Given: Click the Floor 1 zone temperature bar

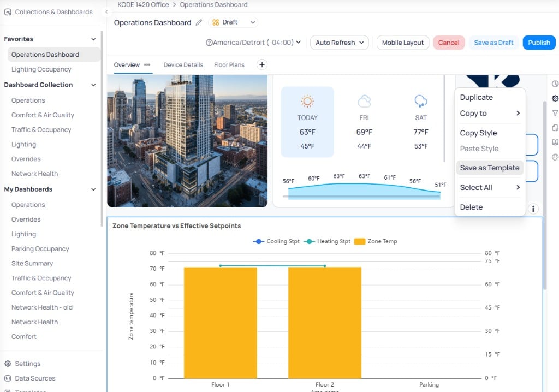Looking at the screenshot, I should coord(221,323).
